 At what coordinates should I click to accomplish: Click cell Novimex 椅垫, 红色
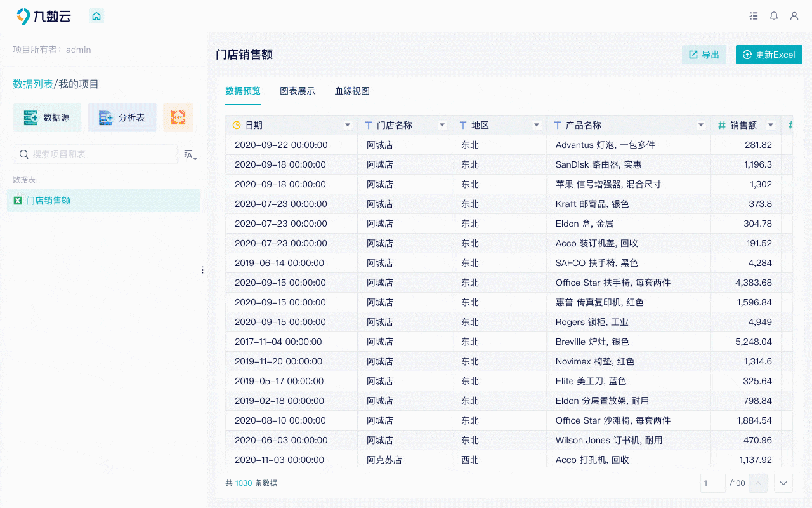coord(628,361)
